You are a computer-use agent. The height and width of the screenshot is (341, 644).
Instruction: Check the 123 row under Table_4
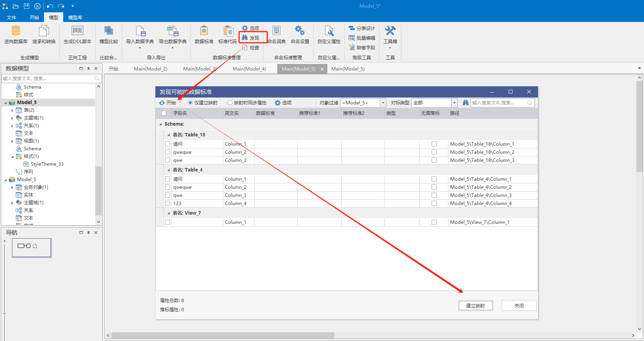168,203
